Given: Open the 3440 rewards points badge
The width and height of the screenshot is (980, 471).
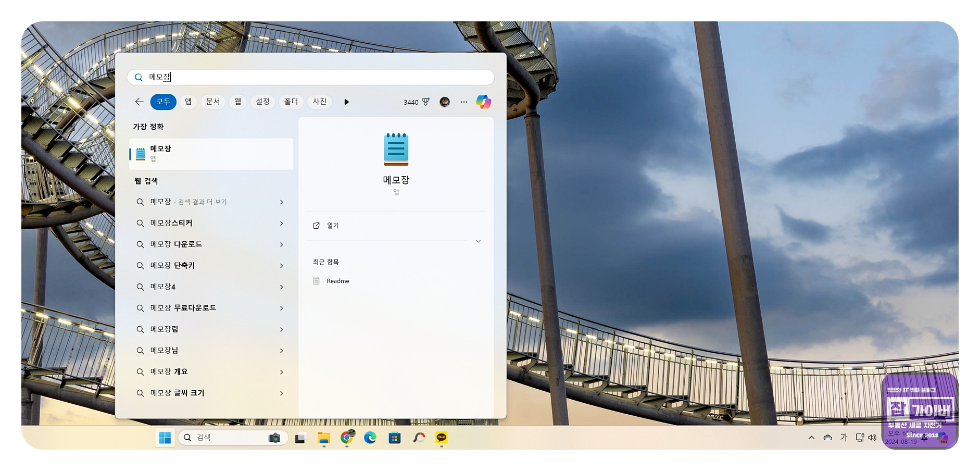Looking at the screenshot, I should click(417, 102).
